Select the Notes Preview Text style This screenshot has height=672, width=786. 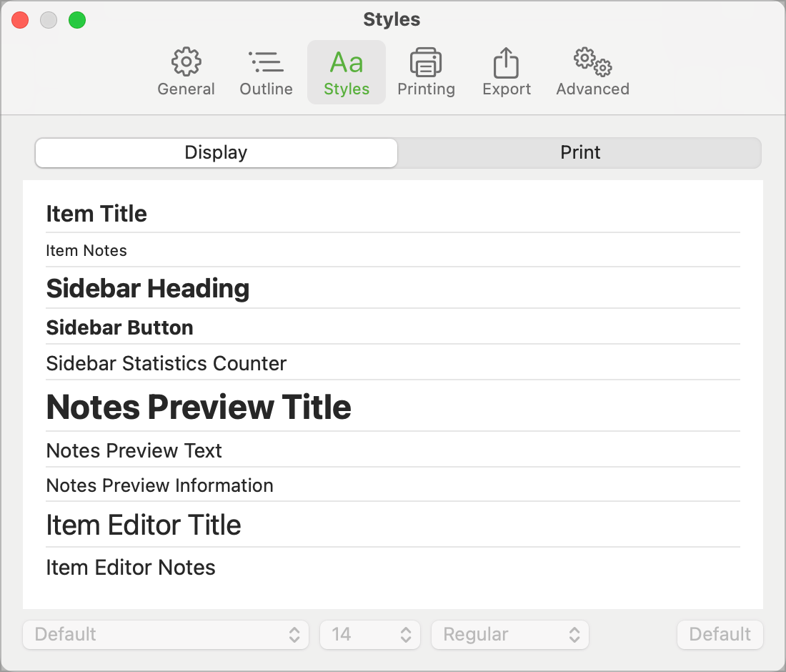point(393,450)
